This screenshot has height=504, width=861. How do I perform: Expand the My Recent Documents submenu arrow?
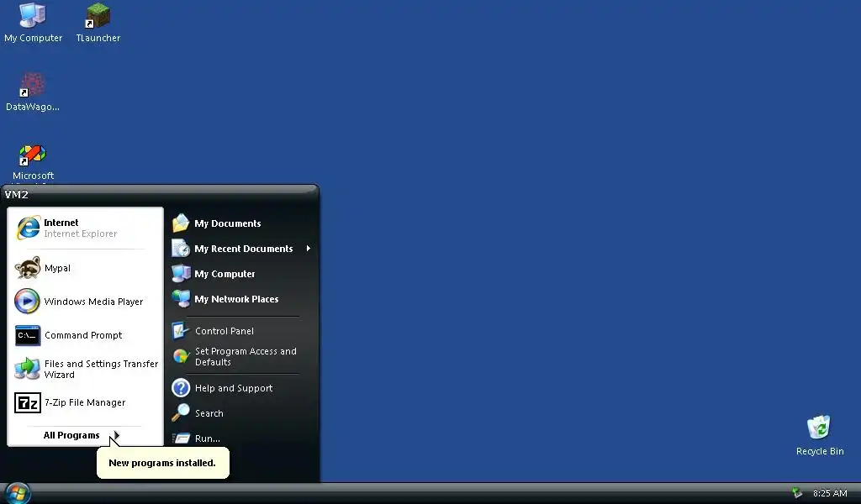308,249
